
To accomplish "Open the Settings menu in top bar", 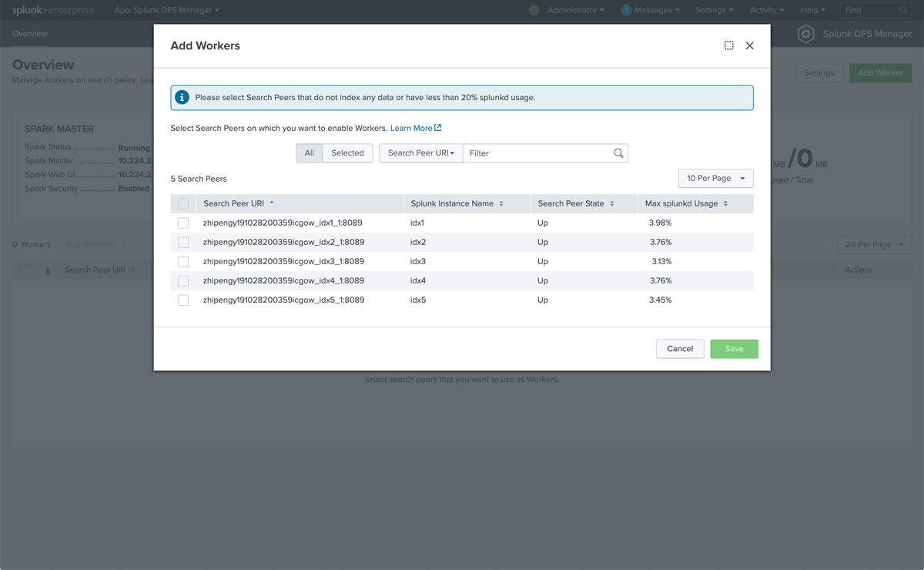I will 714,10.
